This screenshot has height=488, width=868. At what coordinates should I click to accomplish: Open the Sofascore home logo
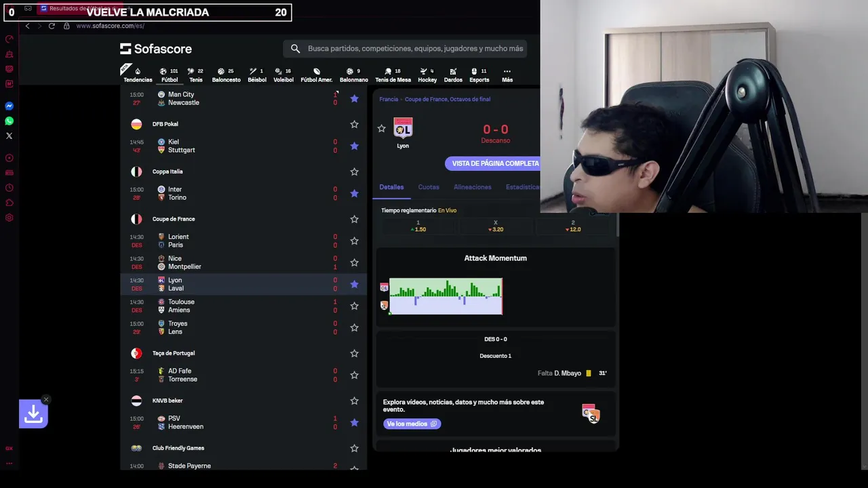156,49
